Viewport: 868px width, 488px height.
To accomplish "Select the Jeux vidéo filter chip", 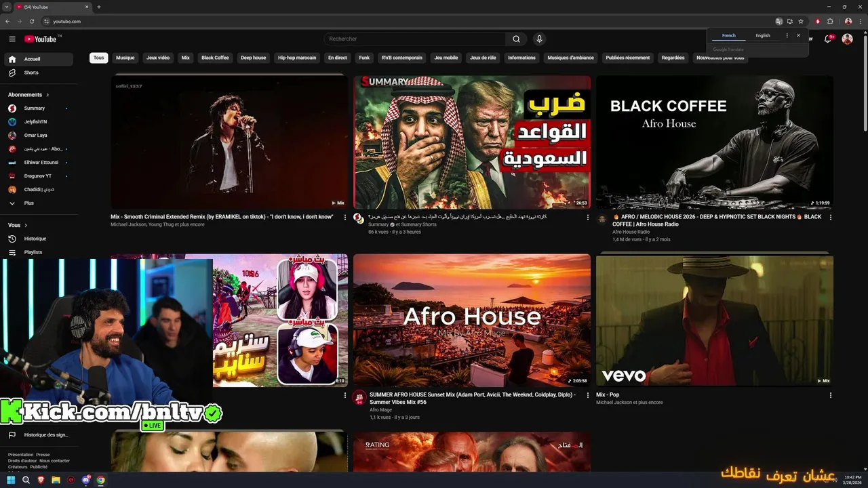I will pos(158,58).
